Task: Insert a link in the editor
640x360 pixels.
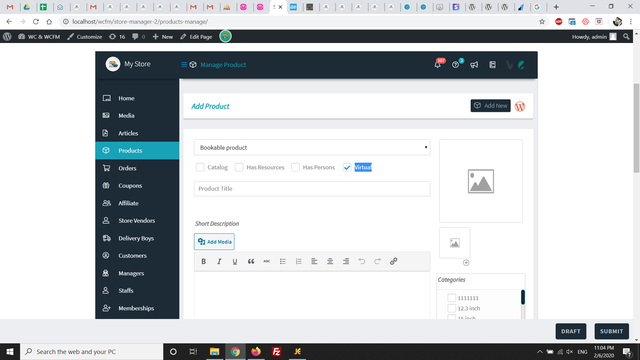Action: (x=393, y=261)
